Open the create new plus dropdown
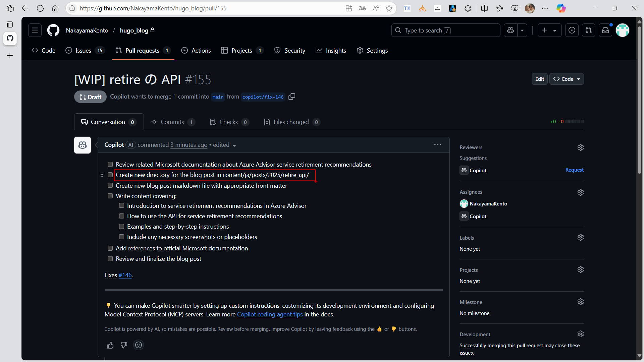The image size is (644, 362). pos(549,31)
